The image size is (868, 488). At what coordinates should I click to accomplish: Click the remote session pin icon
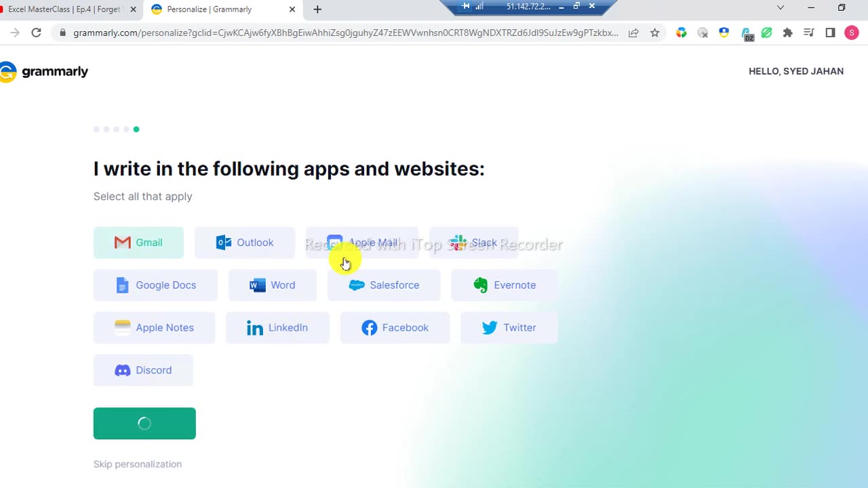click(465, 6)
